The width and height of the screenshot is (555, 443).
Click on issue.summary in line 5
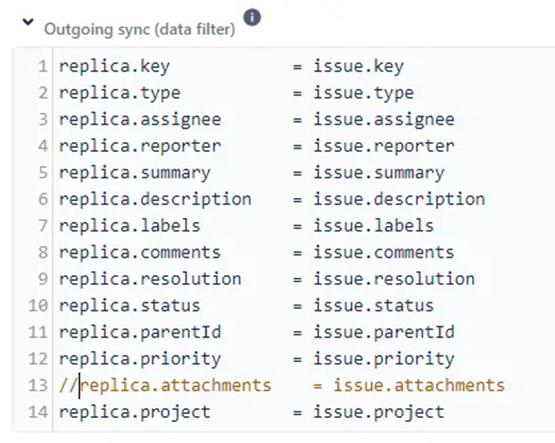point(379,173)
